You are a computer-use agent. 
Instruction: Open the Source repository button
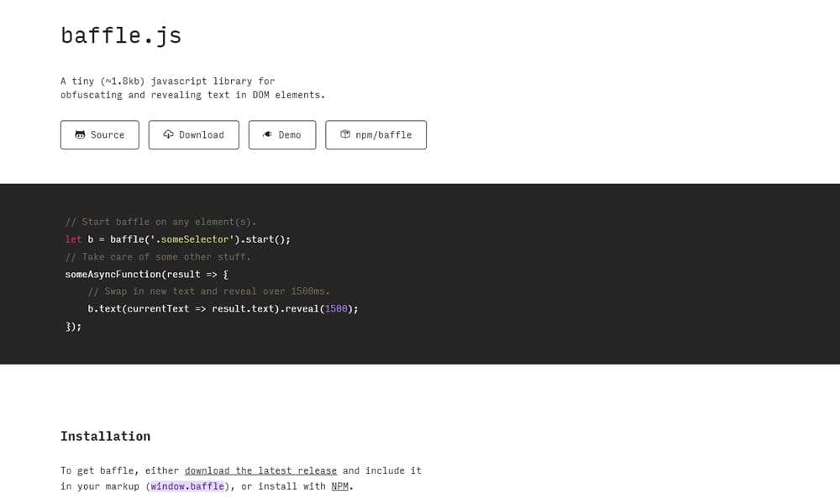click(x=99, y=134)
